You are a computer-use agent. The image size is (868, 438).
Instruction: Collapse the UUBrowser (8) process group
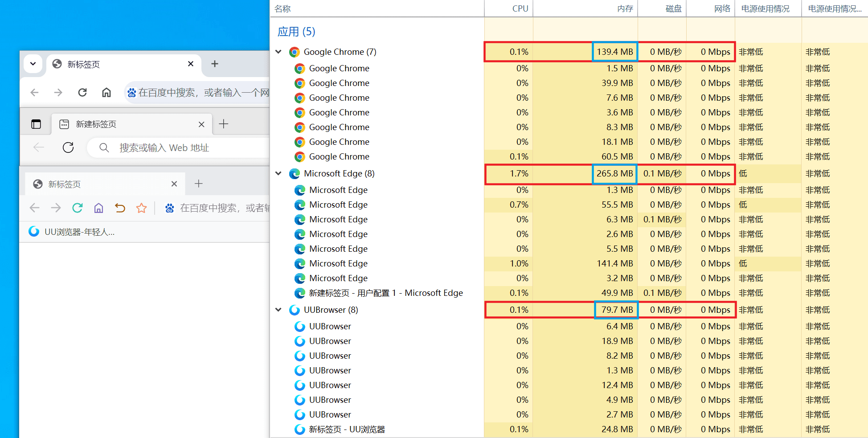278,310
